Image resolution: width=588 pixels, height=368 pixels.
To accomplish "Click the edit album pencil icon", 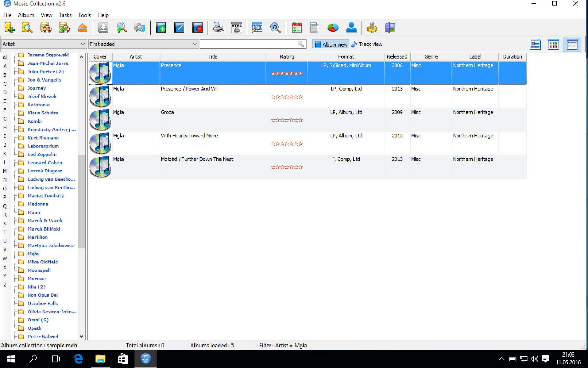I will coord(179,28).
